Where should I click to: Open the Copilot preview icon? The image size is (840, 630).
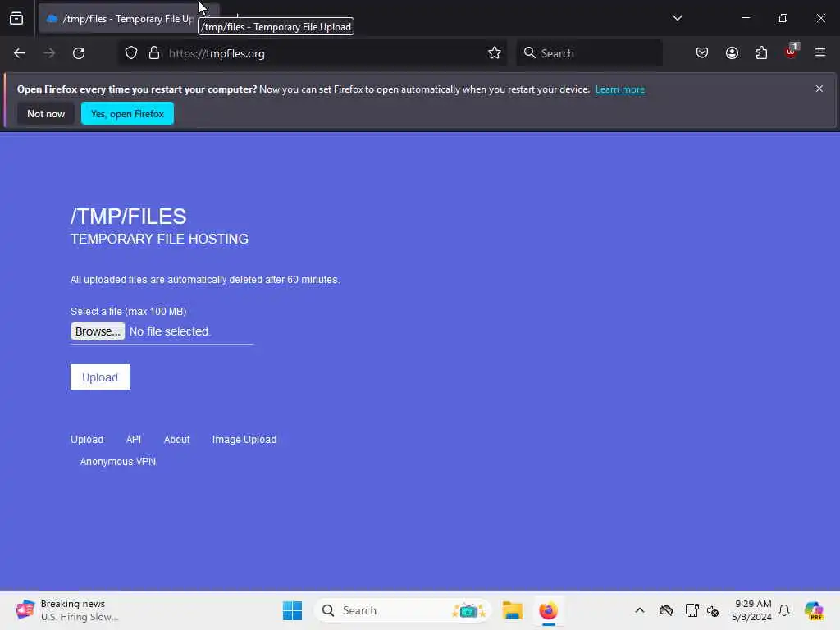tap(814, 610)
